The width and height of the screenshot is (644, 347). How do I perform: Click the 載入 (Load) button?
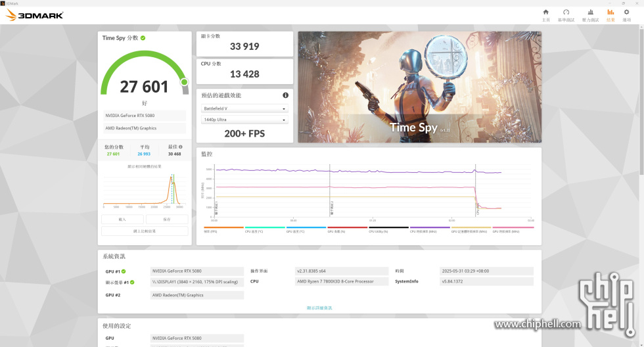(x=122, y=220)
